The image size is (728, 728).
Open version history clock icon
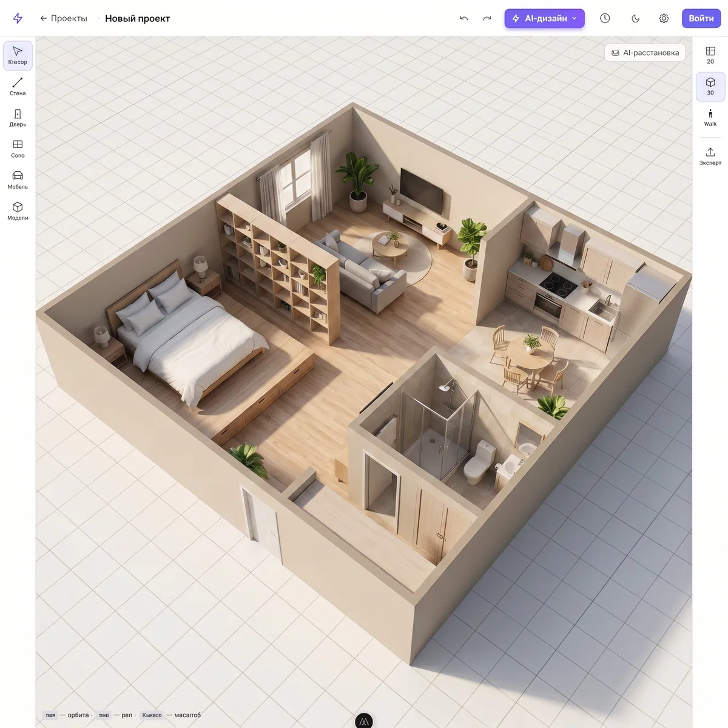pyautogui.click(x=605, y=18)
